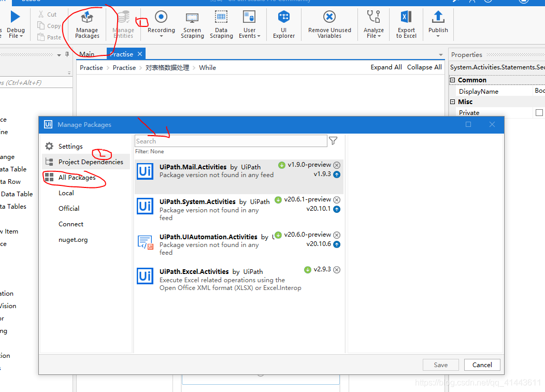The width and height of the screenshot is (545, 392).
Task: Check the Private checkbox in Properties
Action: click(x=539, y=112)
